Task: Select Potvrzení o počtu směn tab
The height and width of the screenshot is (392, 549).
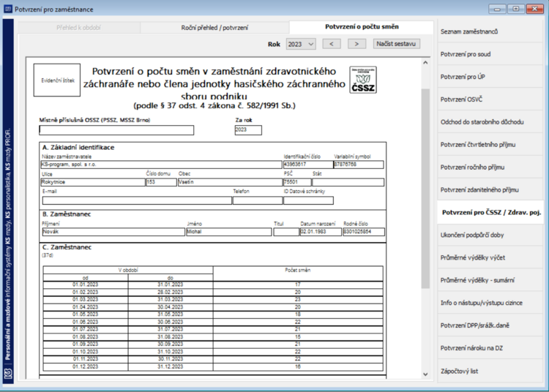Action: tap(362, 27)
